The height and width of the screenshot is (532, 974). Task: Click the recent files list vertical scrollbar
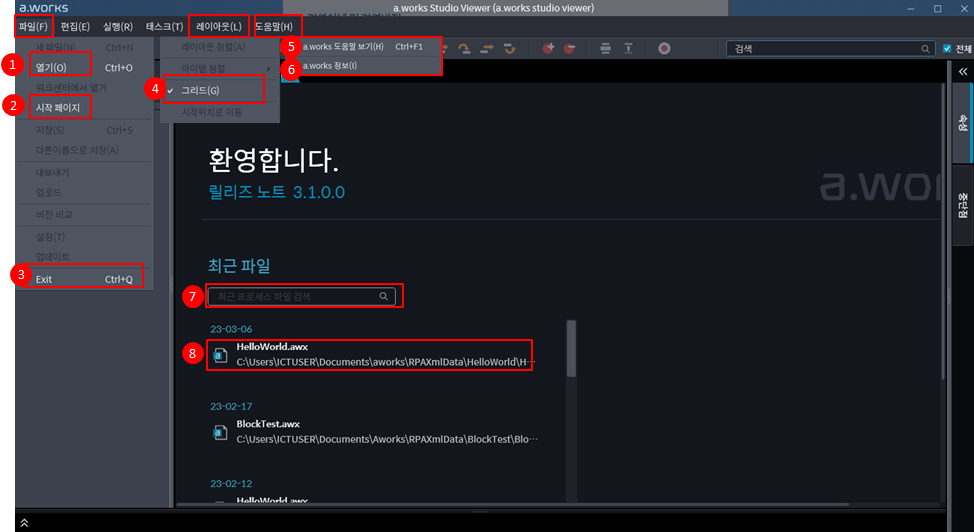(571, 348)
